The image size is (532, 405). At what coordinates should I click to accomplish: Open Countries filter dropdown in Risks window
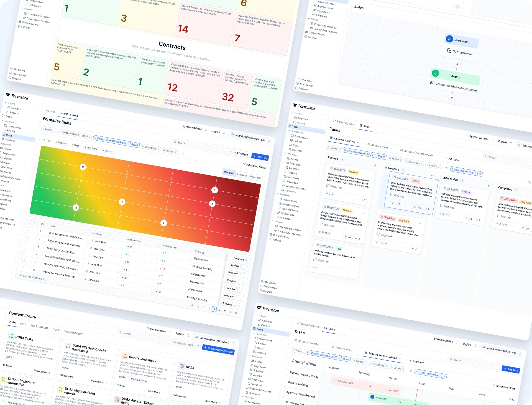(x=151, y=148)
